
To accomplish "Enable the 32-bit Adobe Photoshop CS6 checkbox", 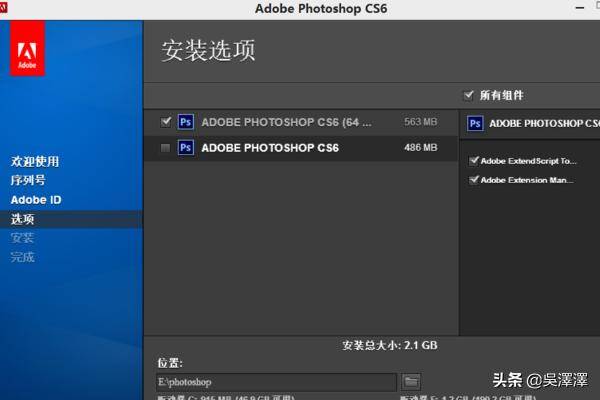I will click(166, 148).
